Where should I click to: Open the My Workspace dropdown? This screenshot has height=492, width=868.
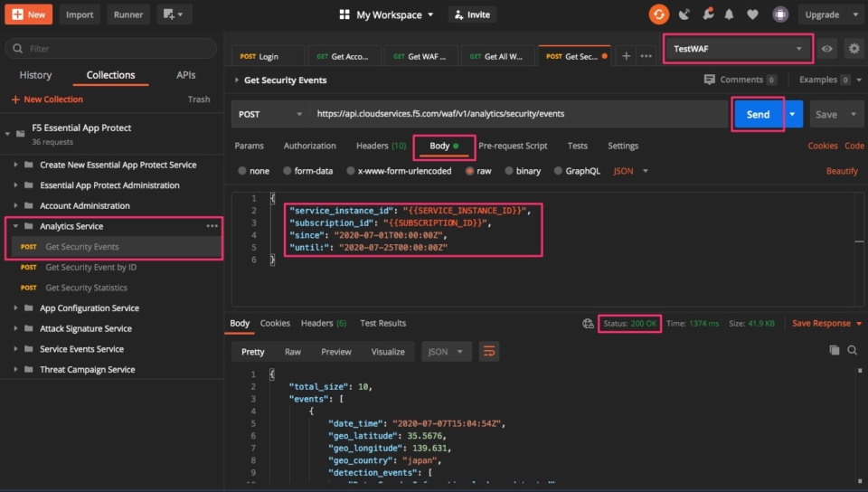point(395,15)
